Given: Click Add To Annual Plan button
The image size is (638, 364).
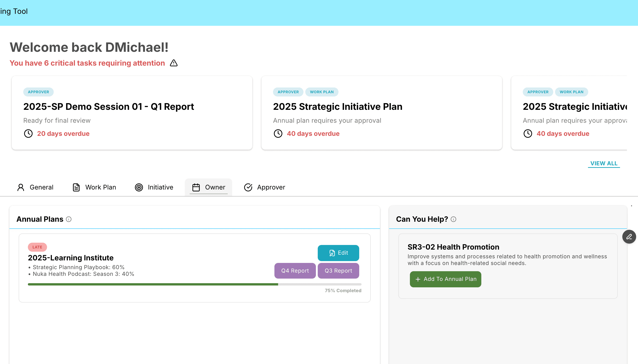Looking at the screenshot, I should pyautogui.click(x=445, y=279).
